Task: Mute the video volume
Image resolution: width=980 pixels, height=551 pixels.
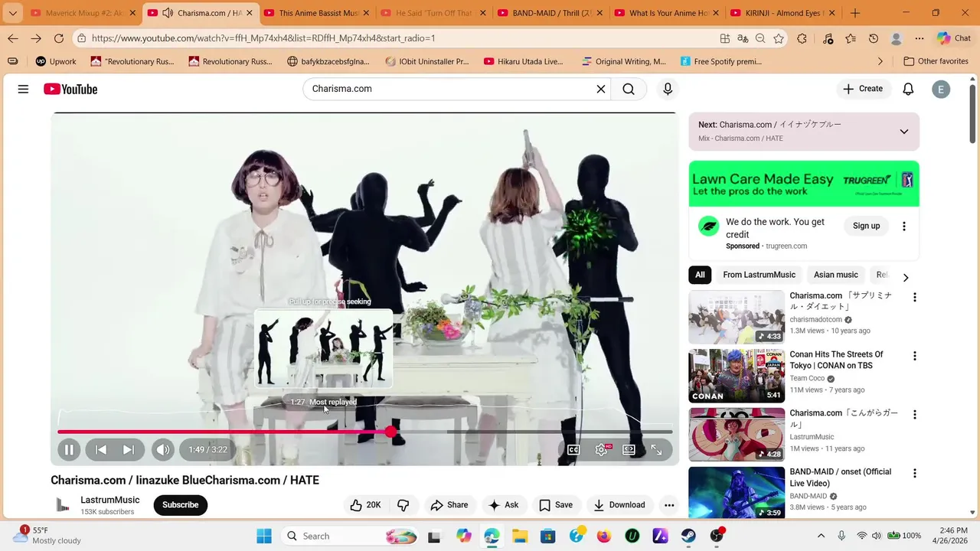Action: click(x=162, y=450)
